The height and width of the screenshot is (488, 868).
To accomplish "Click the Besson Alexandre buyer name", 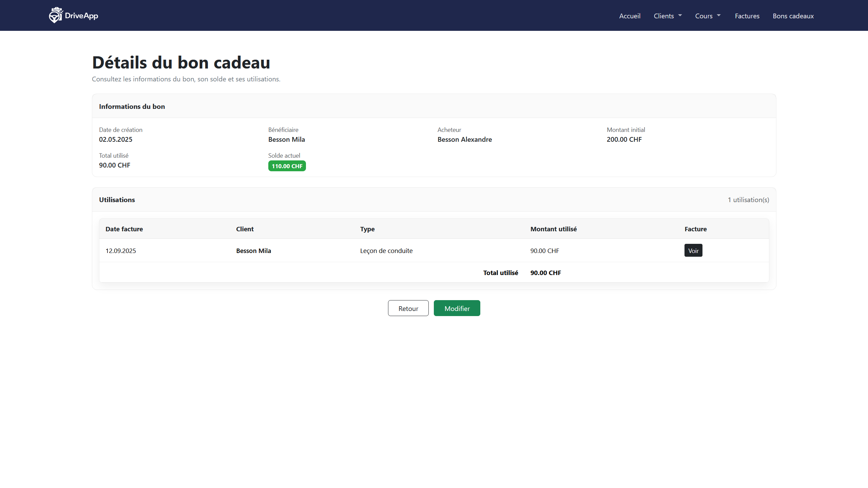I will point(464,139).
